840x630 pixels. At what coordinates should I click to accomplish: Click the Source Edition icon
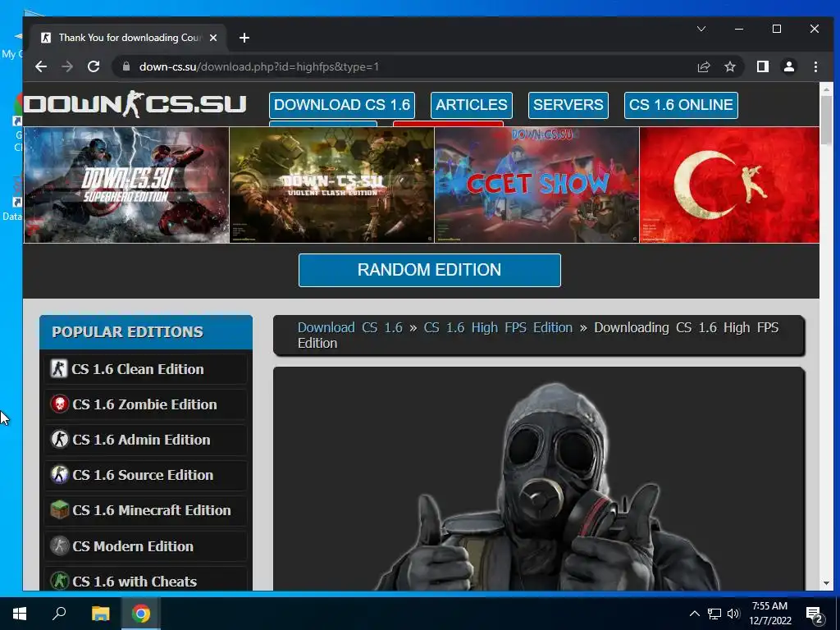59,475
